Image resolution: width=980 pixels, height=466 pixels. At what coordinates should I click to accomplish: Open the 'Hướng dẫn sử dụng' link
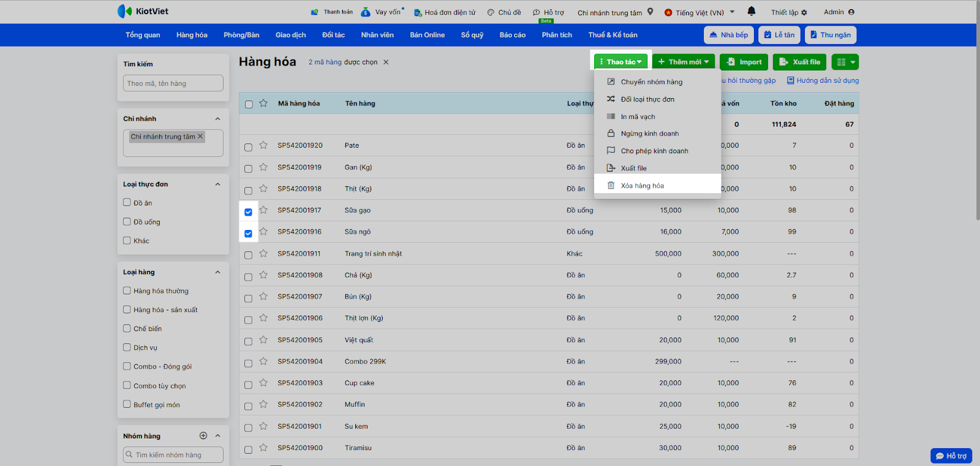point(827,80)
